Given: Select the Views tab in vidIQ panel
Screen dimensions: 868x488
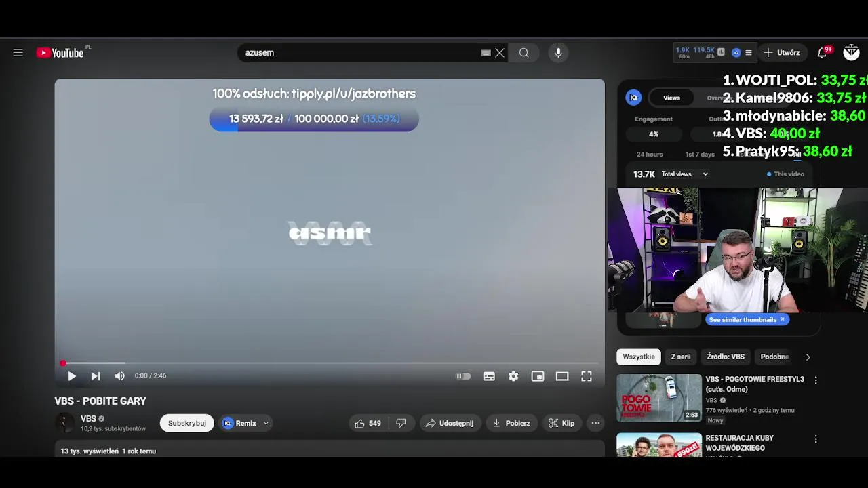Looking at the screenshot, I should [671, 98].
